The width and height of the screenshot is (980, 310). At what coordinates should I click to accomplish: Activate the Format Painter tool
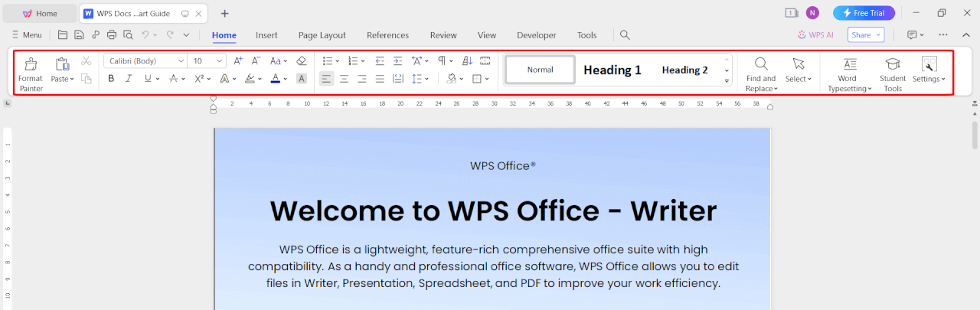31,73
